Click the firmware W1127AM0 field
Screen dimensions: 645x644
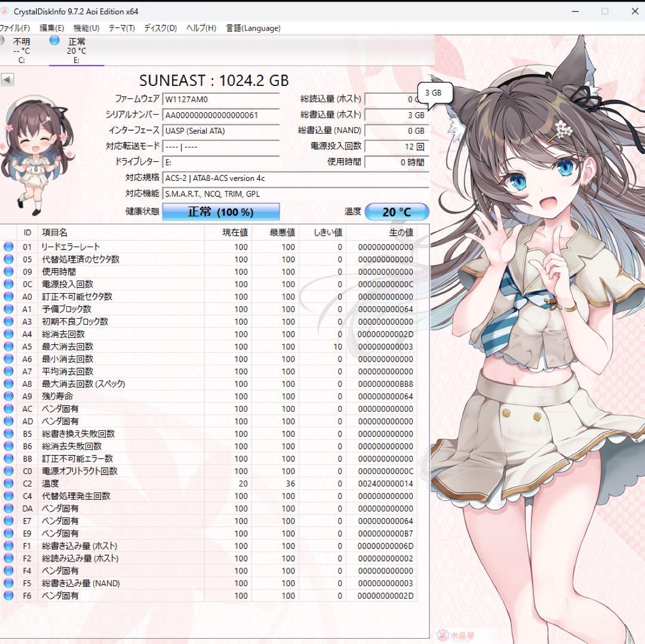[x=220, y=99]
